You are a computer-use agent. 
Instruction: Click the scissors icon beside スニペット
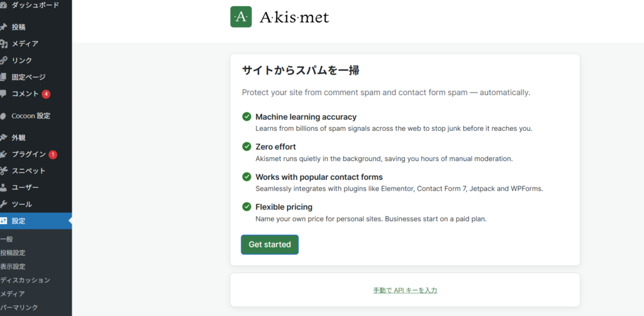[4, 171]
